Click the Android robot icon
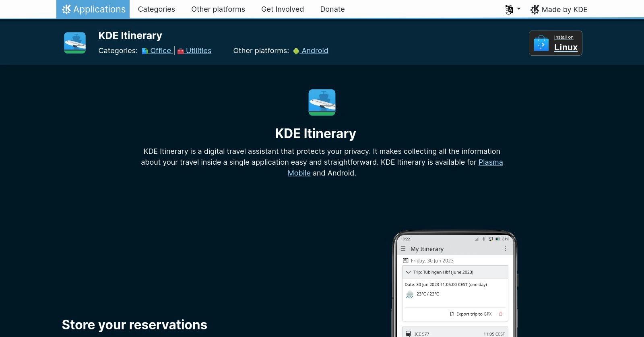The width and height of the screenshot is (644, 337). (296, 51)
